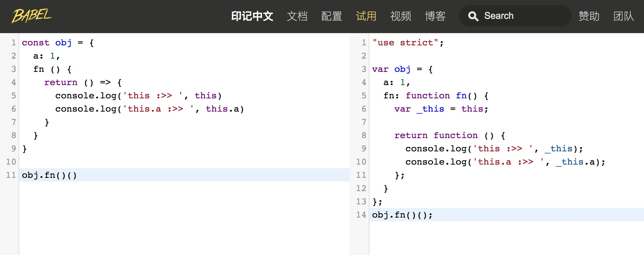This screenshot has width=644, height=255.
Task: Click the Babel logo
Action: (x=32, y=16)
